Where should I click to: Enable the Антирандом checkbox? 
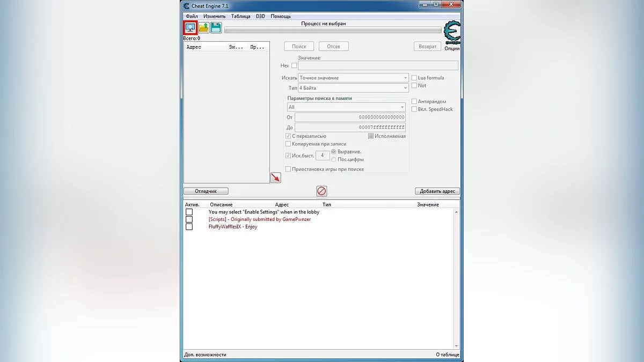[414, 101]
